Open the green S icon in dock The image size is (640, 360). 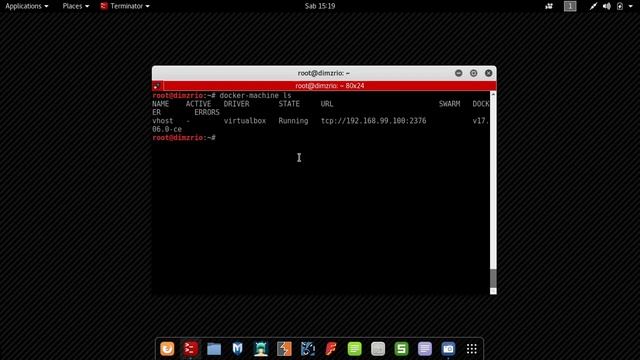pyautogui.click(x=401, y=349)
